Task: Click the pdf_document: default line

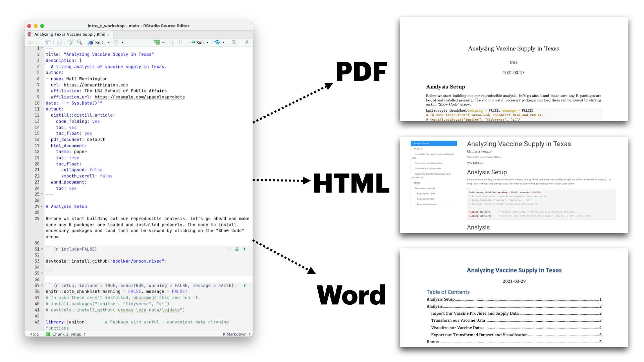Action: coord(78,139)
